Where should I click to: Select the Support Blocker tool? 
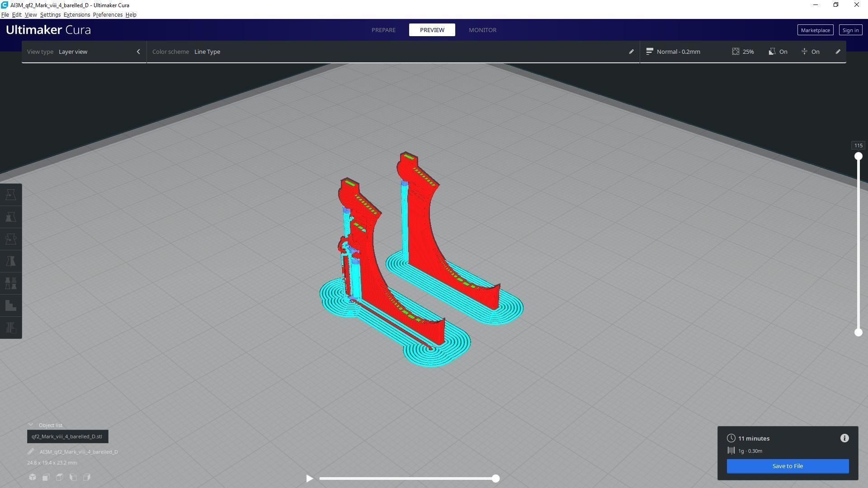point(11,305)
